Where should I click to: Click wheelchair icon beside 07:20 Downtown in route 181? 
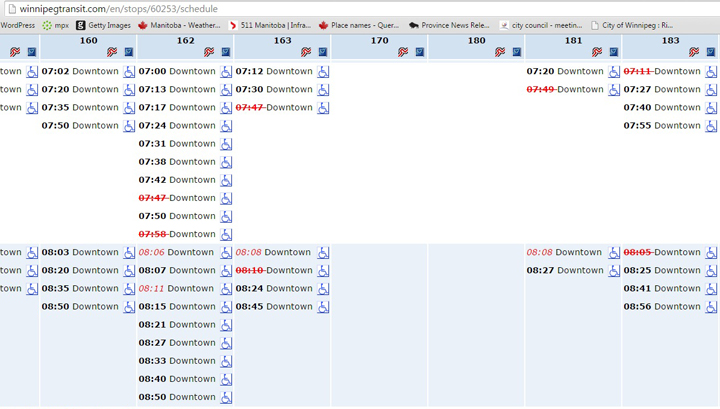click(614, 72)
